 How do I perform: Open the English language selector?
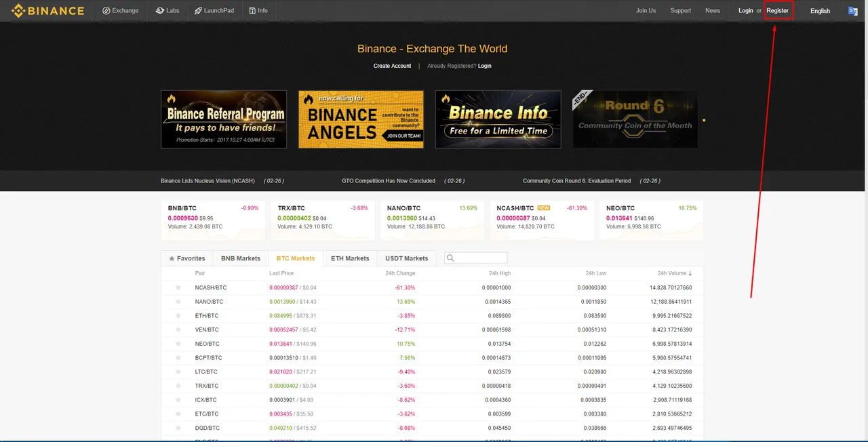(x=820, y=11)
